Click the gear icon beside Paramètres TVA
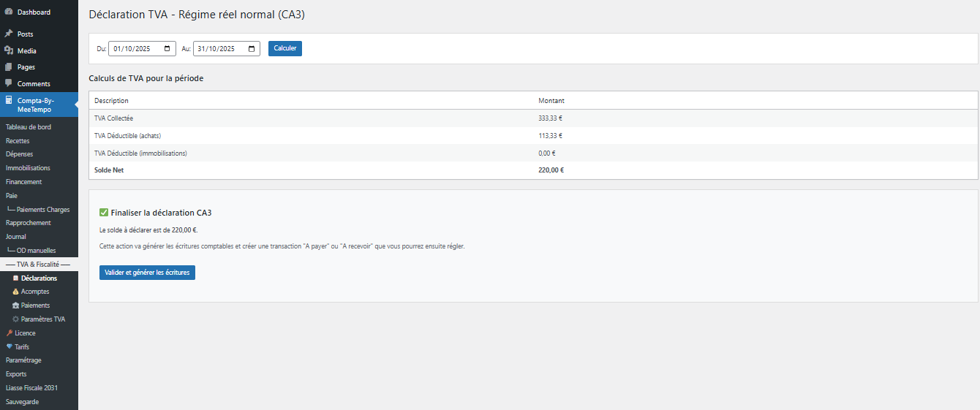Screen dimensions: 980x410 pyautogui.click(x=15, y=319)
